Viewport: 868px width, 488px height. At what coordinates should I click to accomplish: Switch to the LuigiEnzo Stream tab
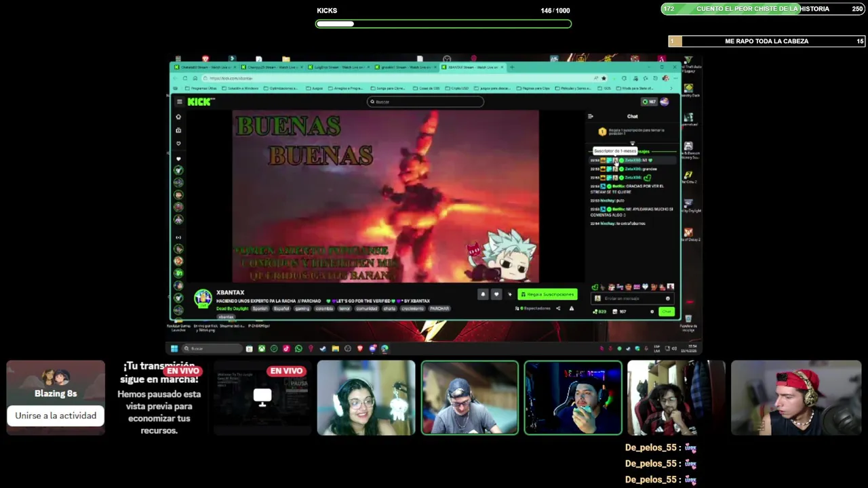coord(339,67)
